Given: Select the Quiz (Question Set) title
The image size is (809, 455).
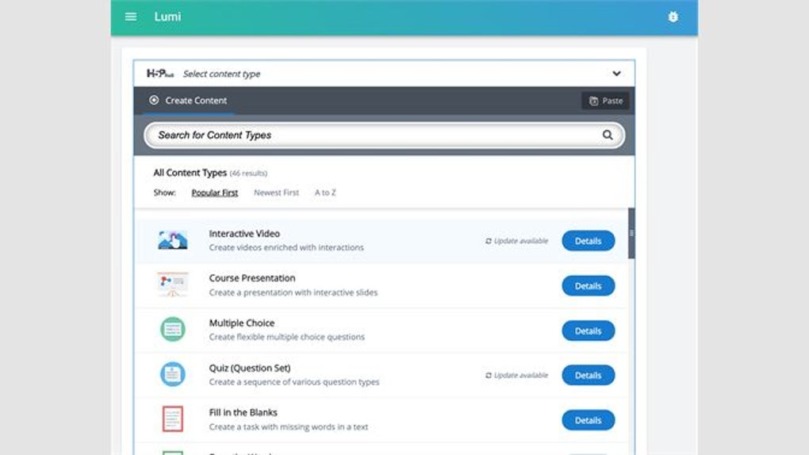Looking at the screenshot, I should click(250, 368).
